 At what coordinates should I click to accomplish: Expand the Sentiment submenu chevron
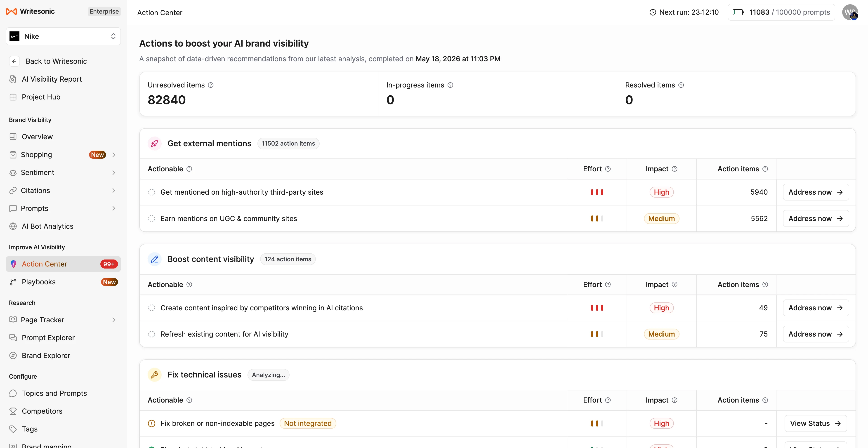click(x=113, y=172)
